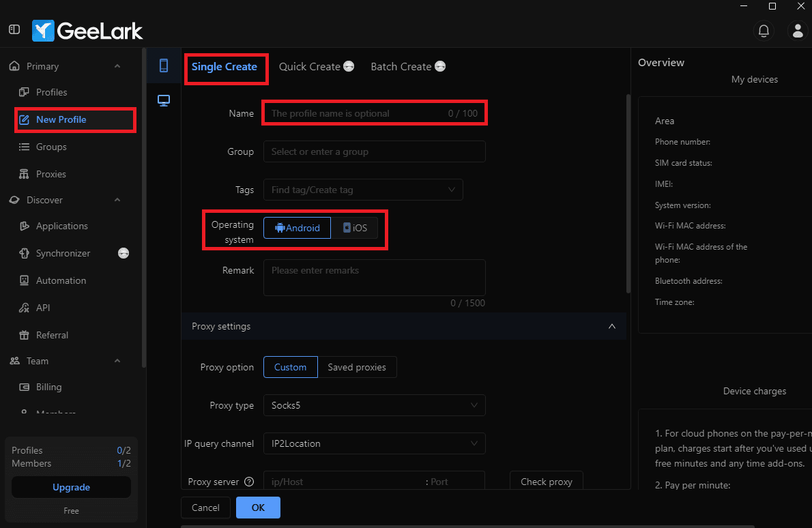The height and width of the screenshot is (528, 812).
Task: Switch to the Batch Create tab
Action: click(x=401, y=66)
